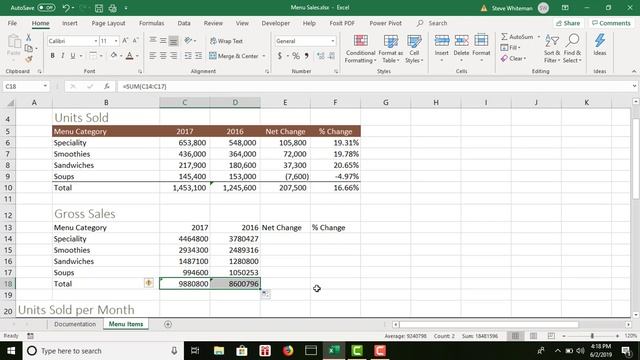Toggle Bold formatting
Screen dimensions: 640x360
point(52,56)
